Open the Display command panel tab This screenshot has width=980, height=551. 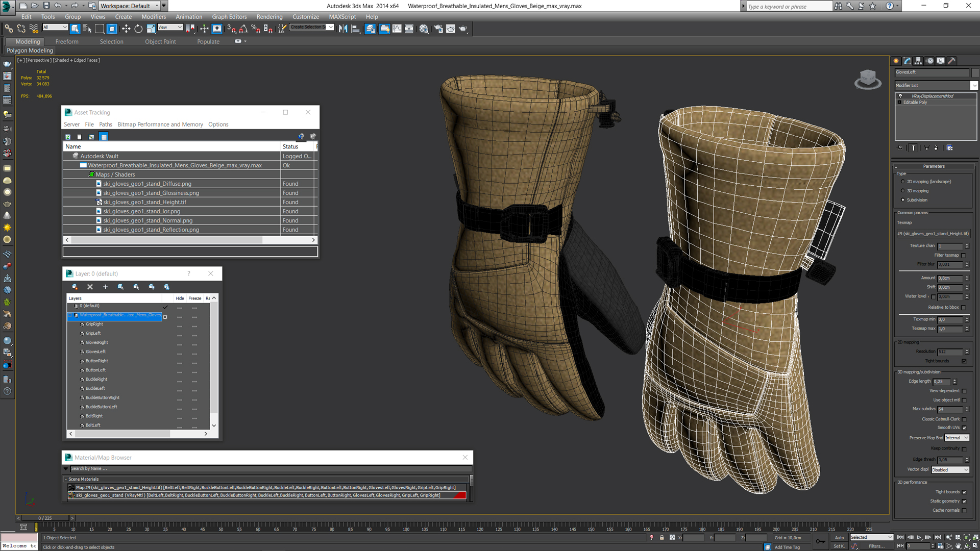941,61
